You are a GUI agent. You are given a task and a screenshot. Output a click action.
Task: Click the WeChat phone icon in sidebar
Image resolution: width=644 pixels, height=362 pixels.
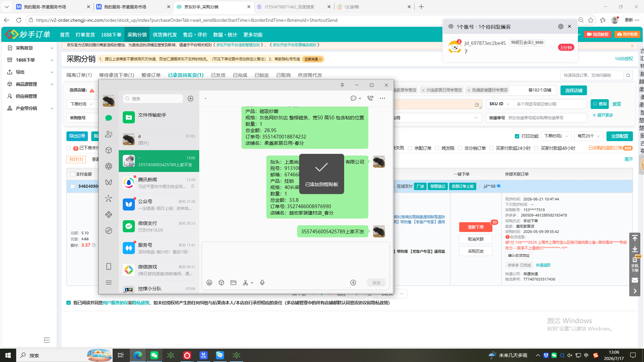point(109,266)
